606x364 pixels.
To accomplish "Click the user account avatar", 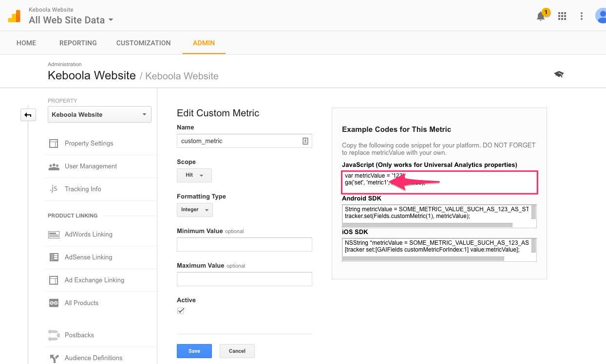I will [x=601, y=16].
